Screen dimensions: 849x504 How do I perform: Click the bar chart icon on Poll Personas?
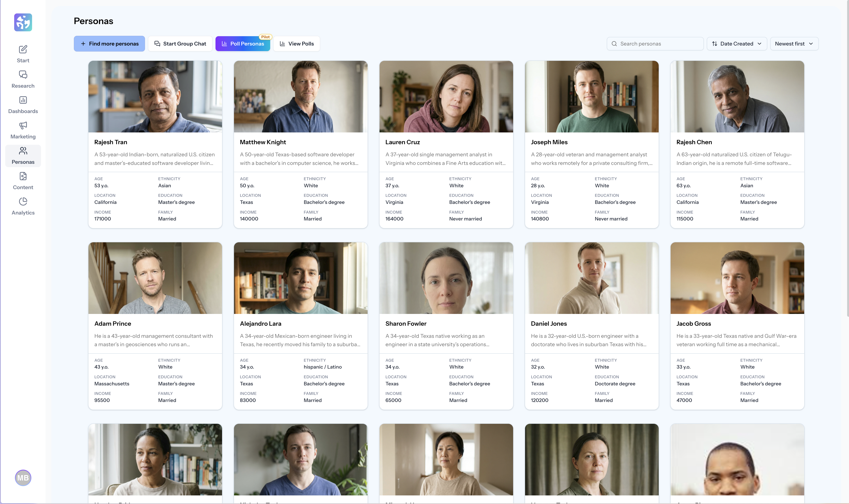click(x=224, y=44)
